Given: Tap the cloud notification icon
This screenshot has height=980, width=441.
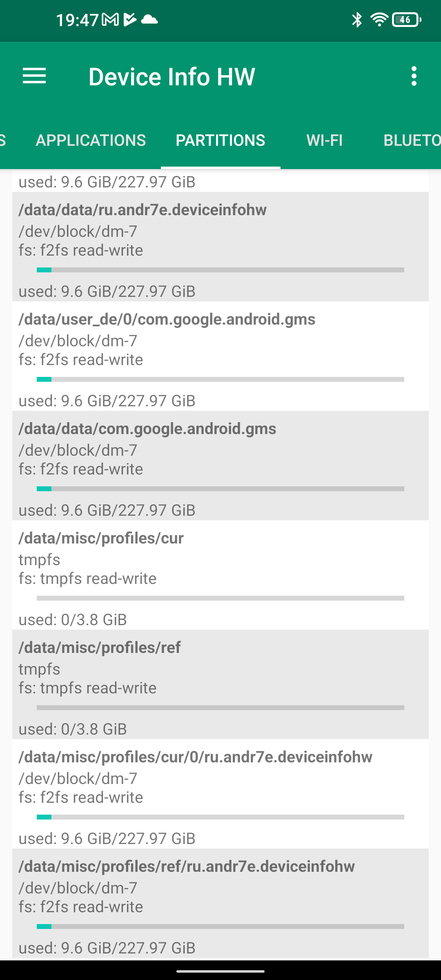Looking at the screenshot, I should point(149,20).
